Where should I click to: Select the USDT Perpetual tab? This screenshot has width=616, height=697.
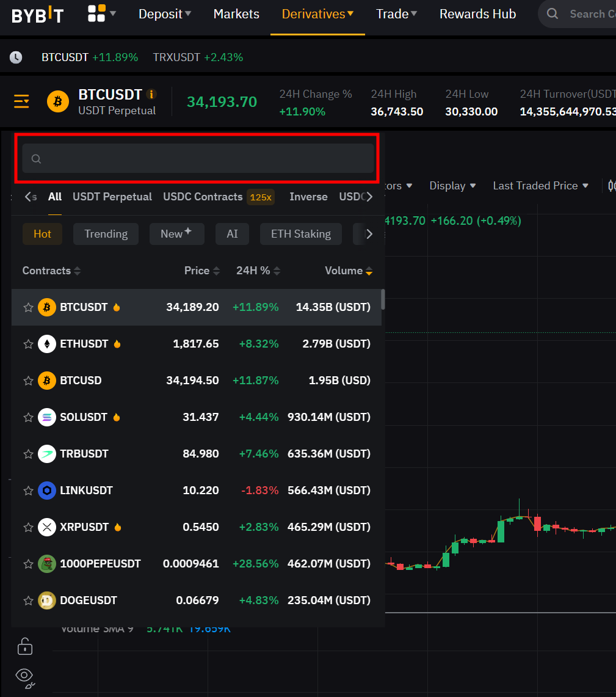coord(112,197)
